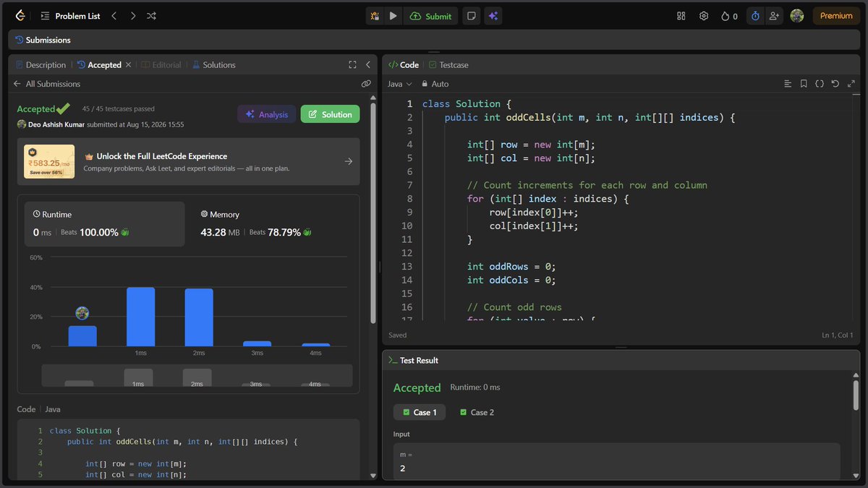Open the AI sparkle assistant icon
Screen dimensions: 868x488
click(x=493, y=16)
